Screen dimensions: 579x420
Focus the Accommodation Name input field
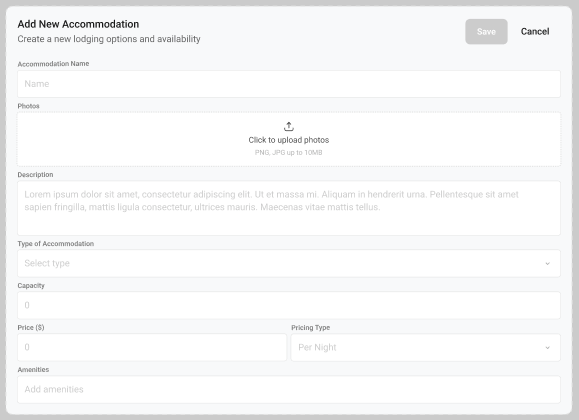[x=289, y=84]
